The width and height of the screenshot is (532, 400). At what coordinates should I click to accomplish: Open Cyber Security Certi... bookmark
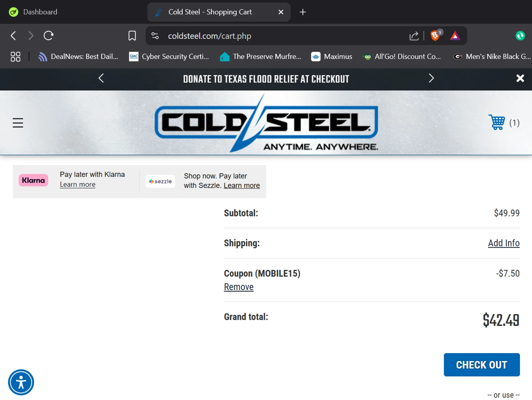coord(169,57)
